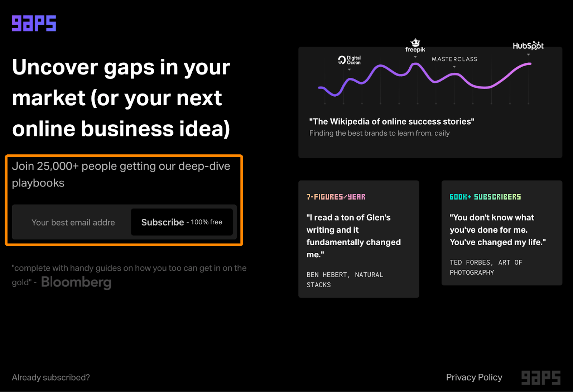The width and height of the screenshot is (573, 392).
Task: Click the small arrow below the DigitalOcean logo
Action: pyautogui.click(x=349, y=69)
